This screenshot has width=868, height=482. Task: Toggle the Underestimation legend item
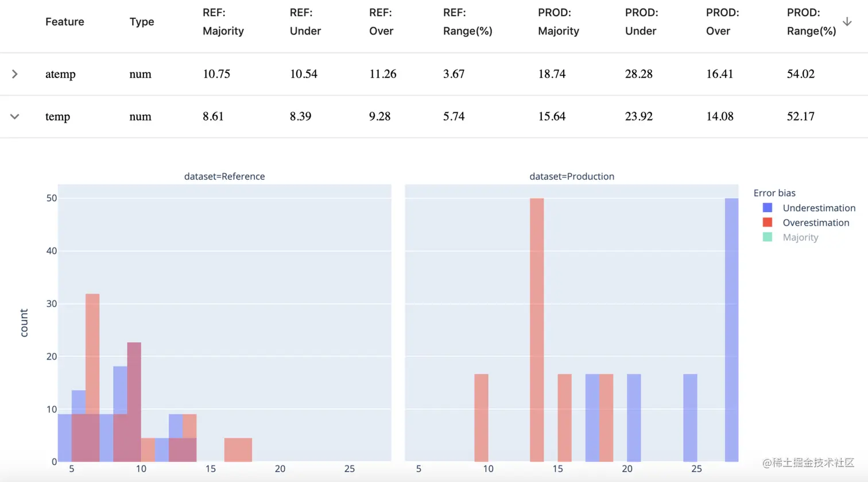pos(819,208)
